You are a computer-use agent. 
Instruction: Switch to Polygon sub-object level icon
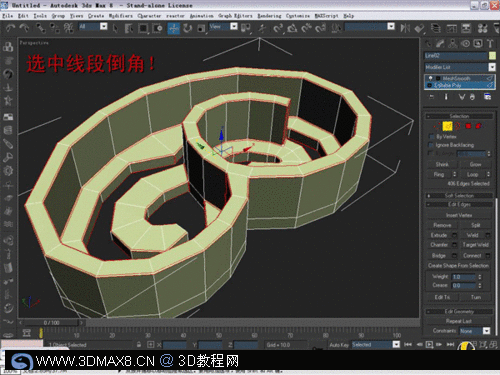(x=468, y=126)
